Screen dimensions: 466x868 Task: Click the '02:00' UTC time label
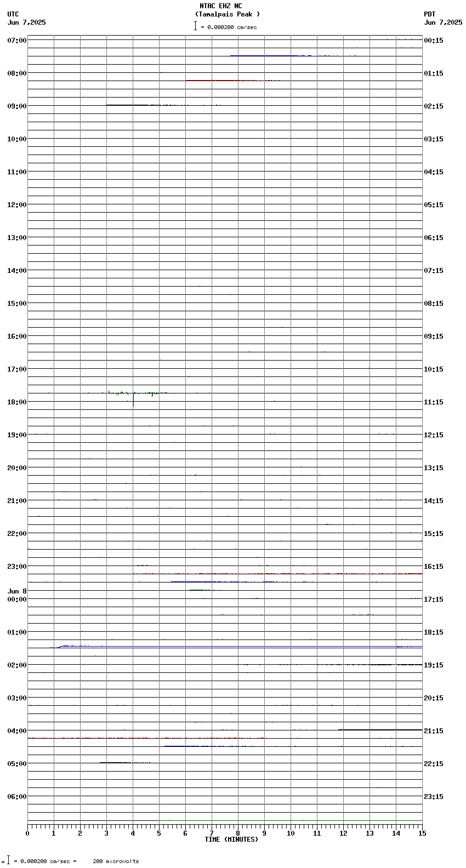[17, 665]
